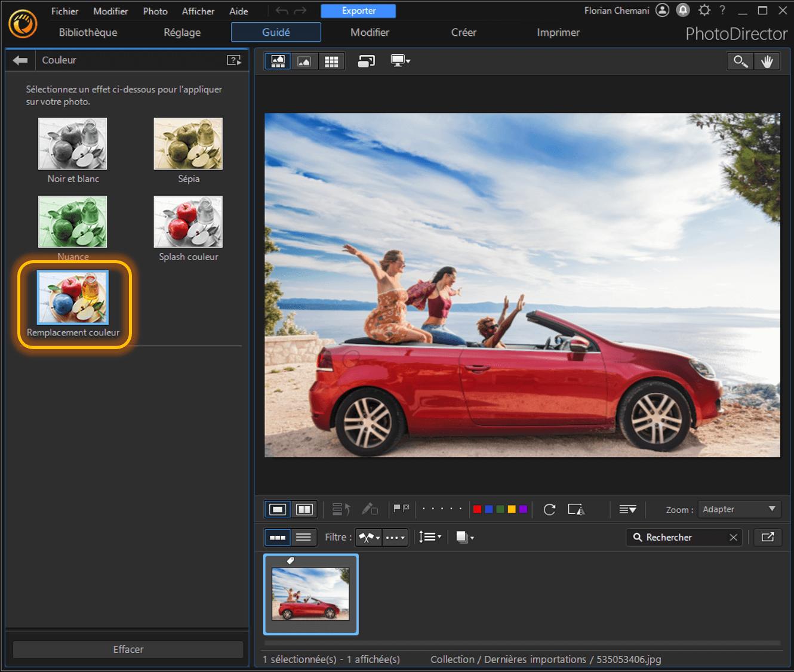Screen dimensions: 794x672
Task: Select the pan hand tool
Action: tap(768, 61)
